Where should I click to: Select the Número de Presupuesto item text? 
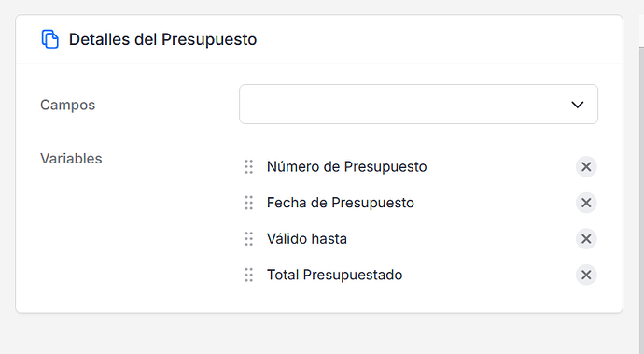346,166
